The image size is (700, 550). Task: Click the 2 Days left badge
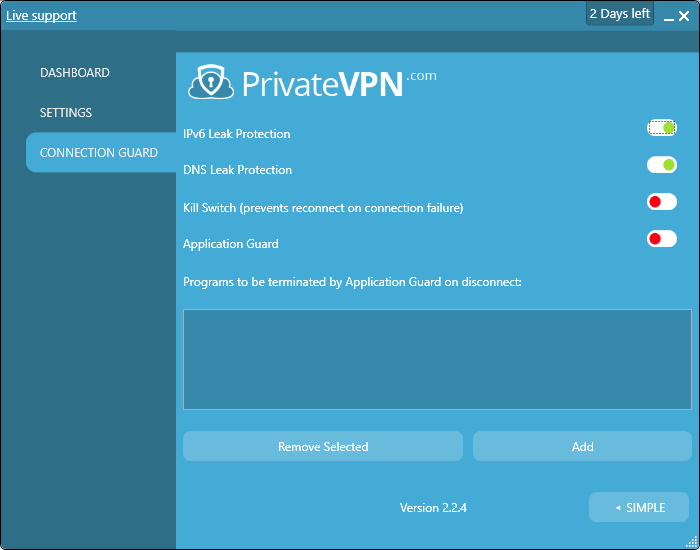click(x=620, y=14)
